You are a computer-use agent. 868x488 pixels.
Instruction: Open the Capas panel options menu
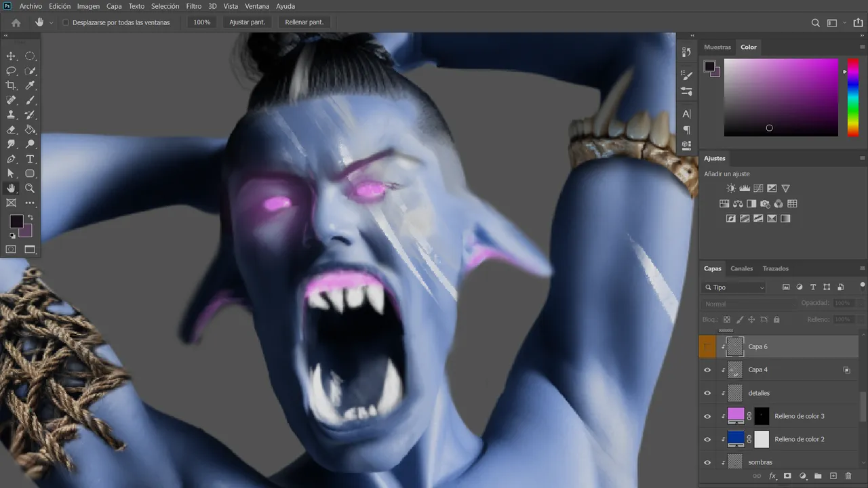(x=862, y=268)
